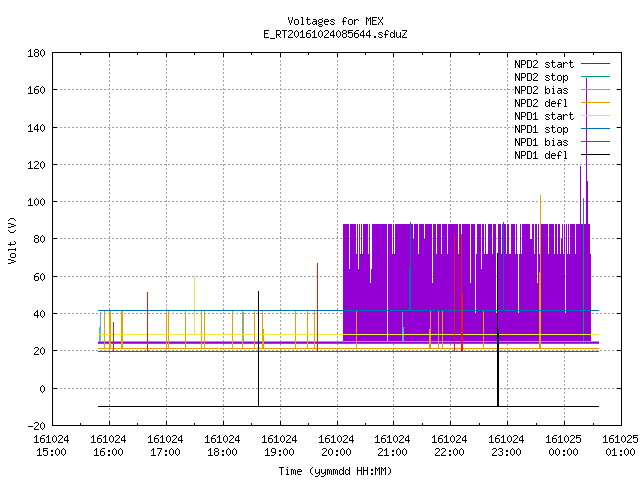Select the 'NPD1 defl' legend label

tap(541, 156)
